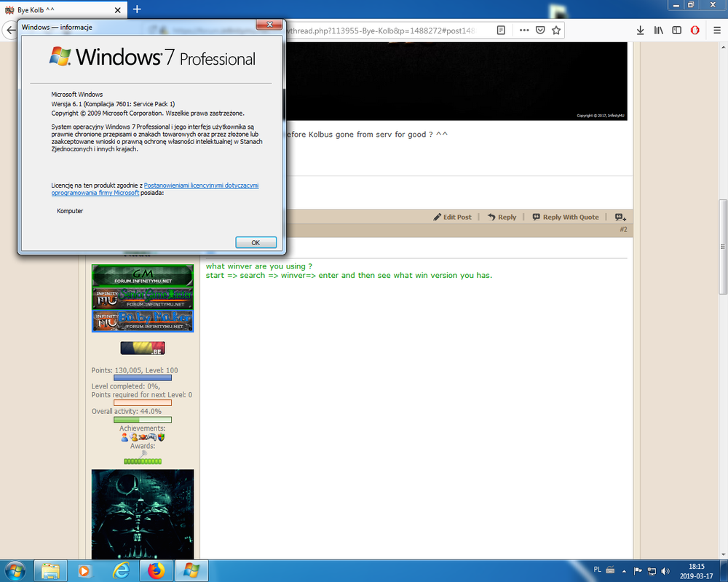
Task: Click the orange level-completed progress bar
Action: pyautogui.click(x=143, y=402)
